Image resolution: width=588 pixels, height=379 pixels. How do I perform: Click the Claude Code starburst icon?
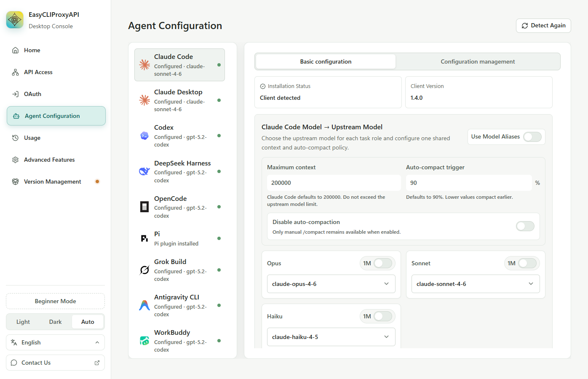point(144,64)
